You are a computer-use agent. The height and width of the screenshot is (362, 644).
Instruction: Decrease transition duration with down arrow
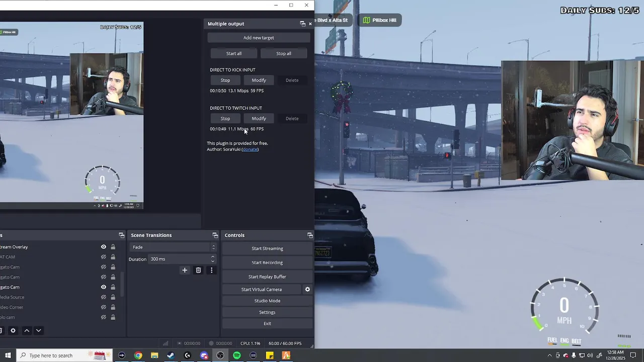click(x=212, y=261)
